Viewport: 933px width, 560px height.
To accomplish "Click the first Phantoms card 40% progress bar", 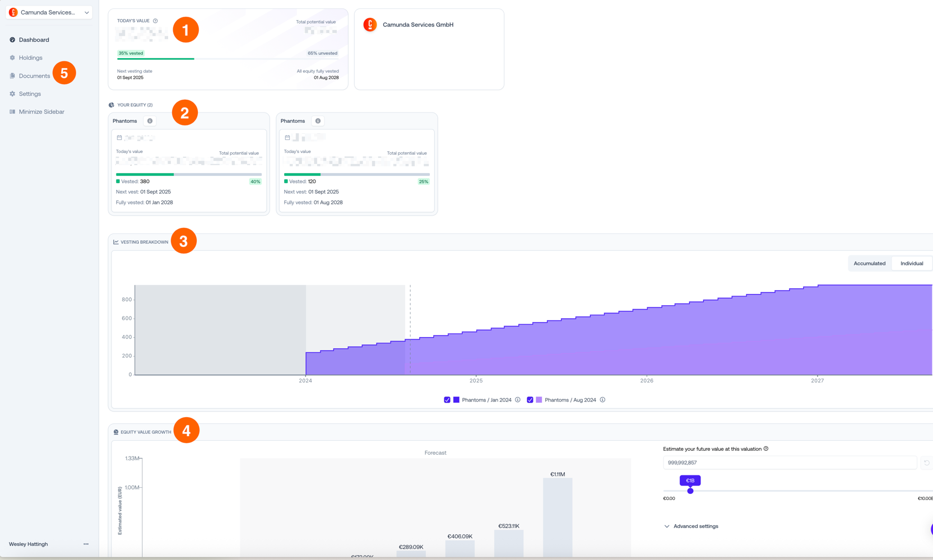I will tap(189, 175).
